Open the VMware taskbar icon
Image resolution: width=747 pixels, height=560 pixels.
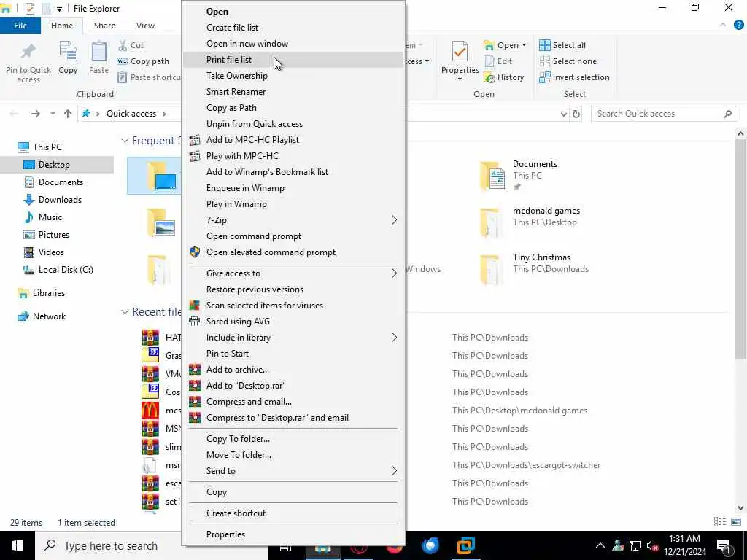[465, 545]
